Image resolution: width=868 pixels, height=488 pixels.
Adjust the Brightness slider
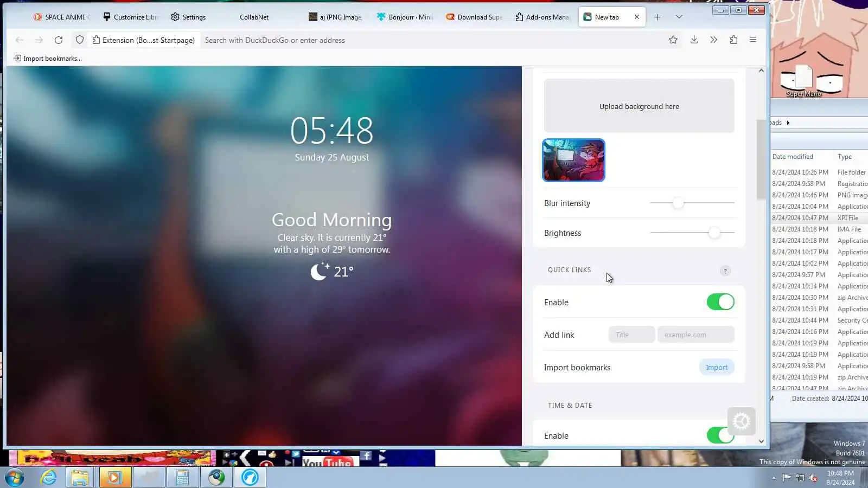[x=692, y=233]
